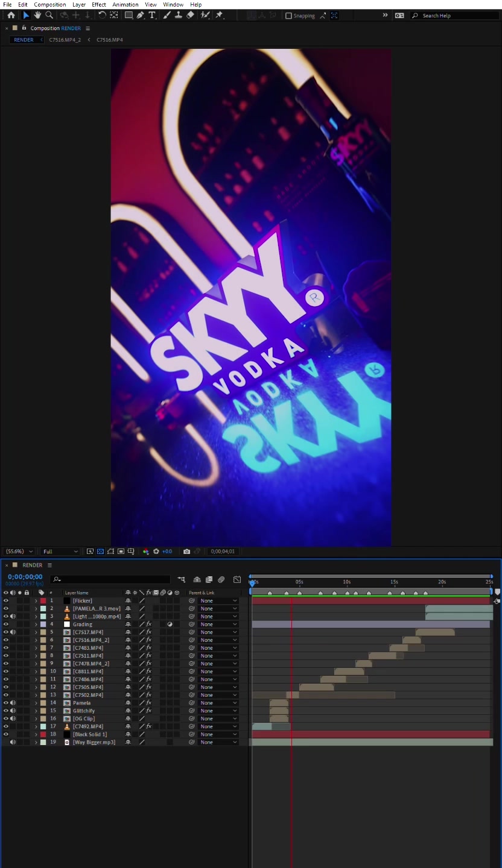Open the RENDER timeline panel menu
502x868 pixels.
(x=49, y=565)
